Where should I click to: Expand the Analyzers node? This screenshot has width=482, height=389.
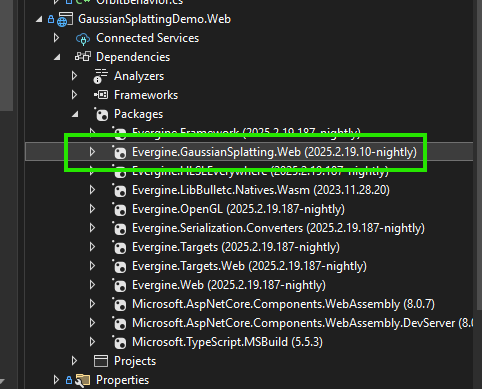(x=74, y=76)
